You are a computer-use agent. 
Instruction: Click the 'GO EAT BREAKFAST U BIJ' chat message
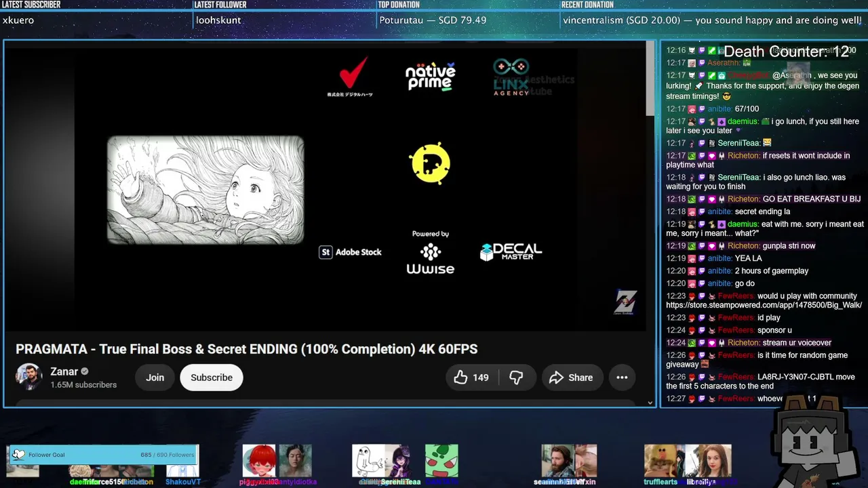coord(812,199)
